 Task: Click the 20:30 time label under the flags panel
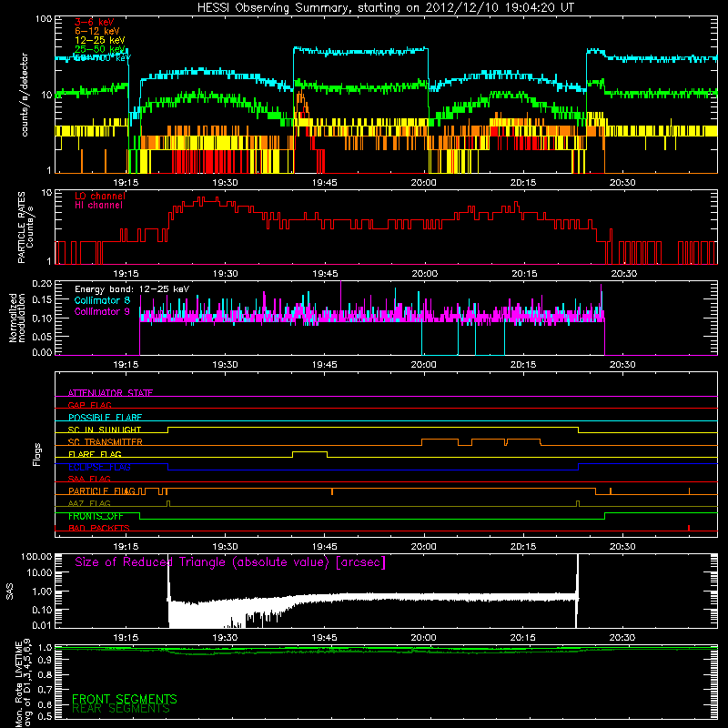622,547
